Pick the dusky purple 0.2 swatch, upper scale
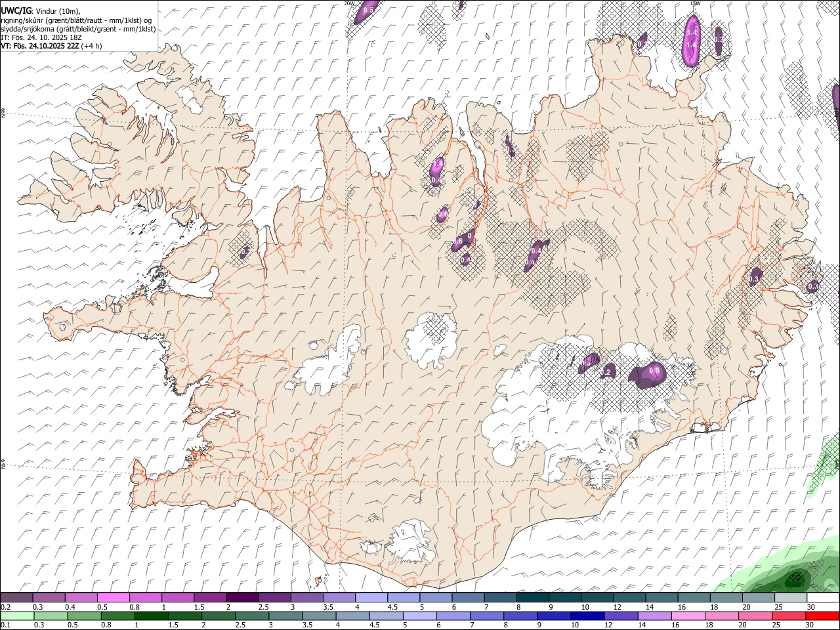The height and width of the screenshot is (630, 840). [x=16, y=598]
